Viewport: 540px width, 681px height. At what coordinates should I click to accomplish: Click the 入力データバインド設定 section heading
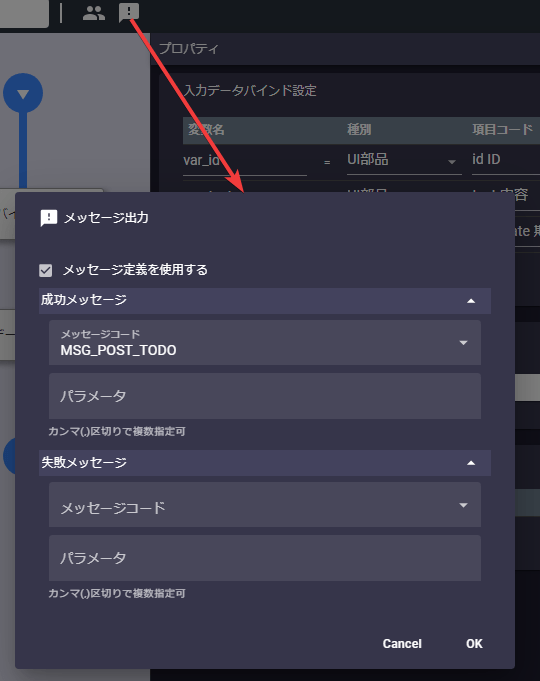point(250,90)
